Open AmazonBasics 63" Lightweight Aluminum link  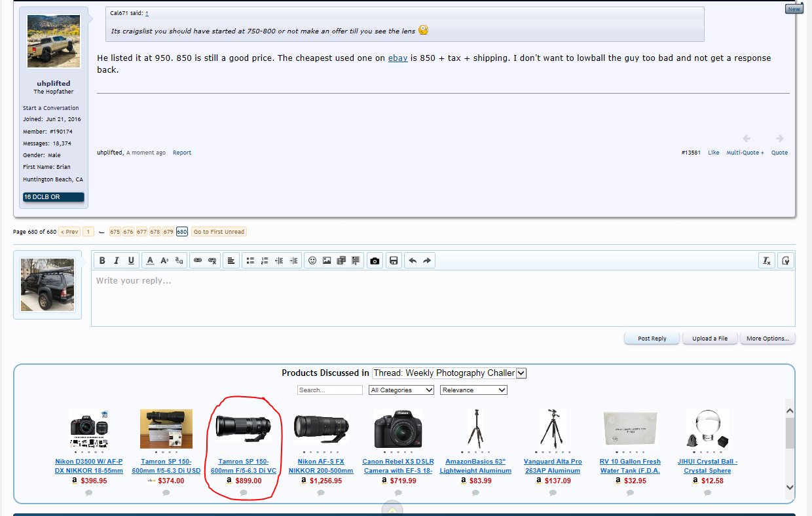coord(475,466)
